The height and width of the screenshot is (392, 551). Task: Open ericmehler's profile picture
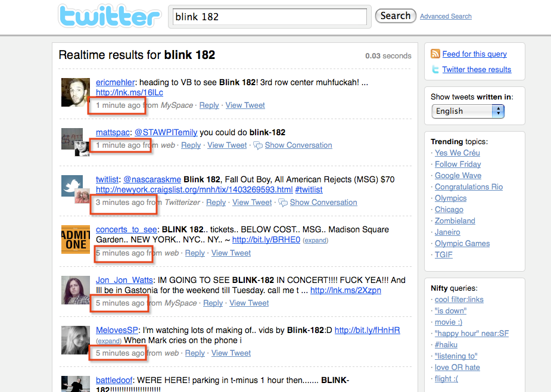point(76,92)
